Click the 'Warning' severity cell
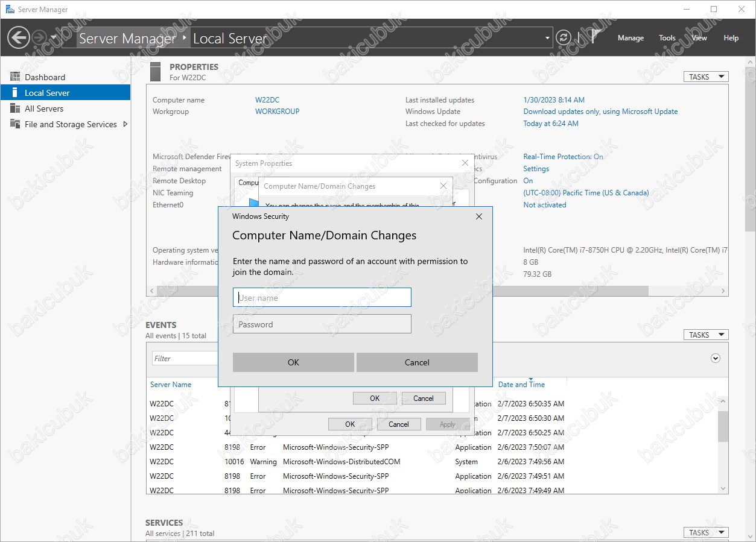 click(263, 462)
